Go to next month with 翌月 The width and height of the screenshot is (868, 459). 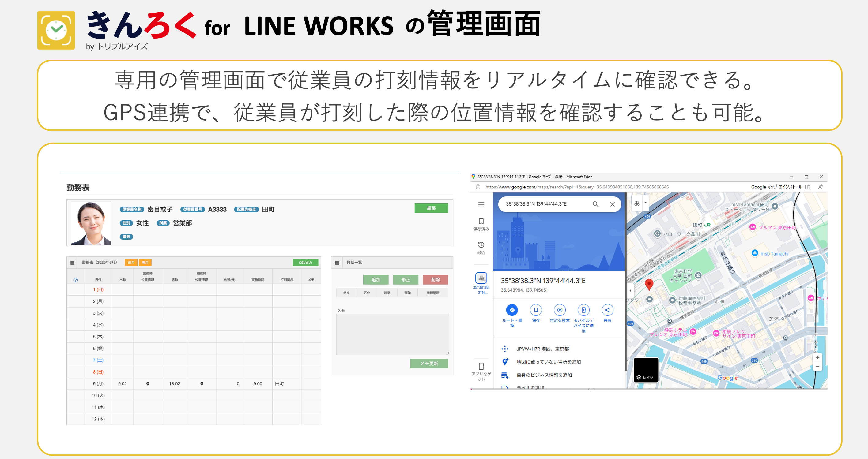[x=145, y=262]
